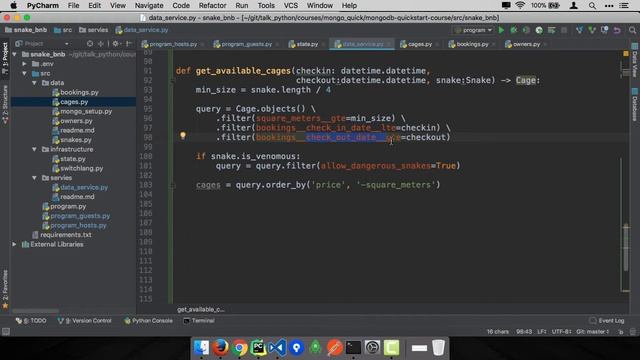Viewport: 640px width, 360px height.
Task: Open Chrome from the Dock
Action: tap(240, 348)
